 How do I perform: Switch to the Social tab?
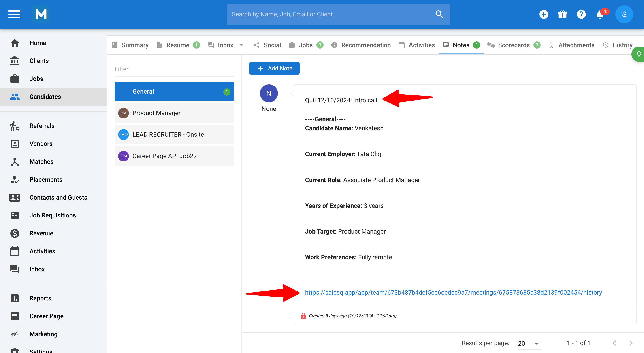coord(267,45)
